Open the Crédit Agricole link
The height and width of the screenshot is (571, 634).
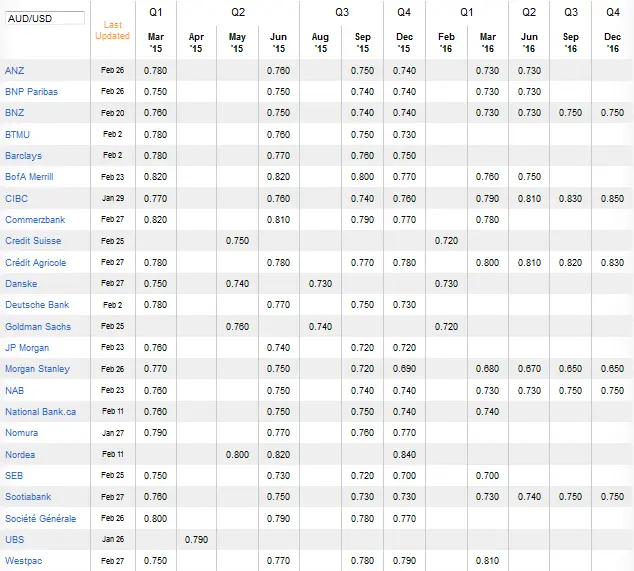(36, 263)
